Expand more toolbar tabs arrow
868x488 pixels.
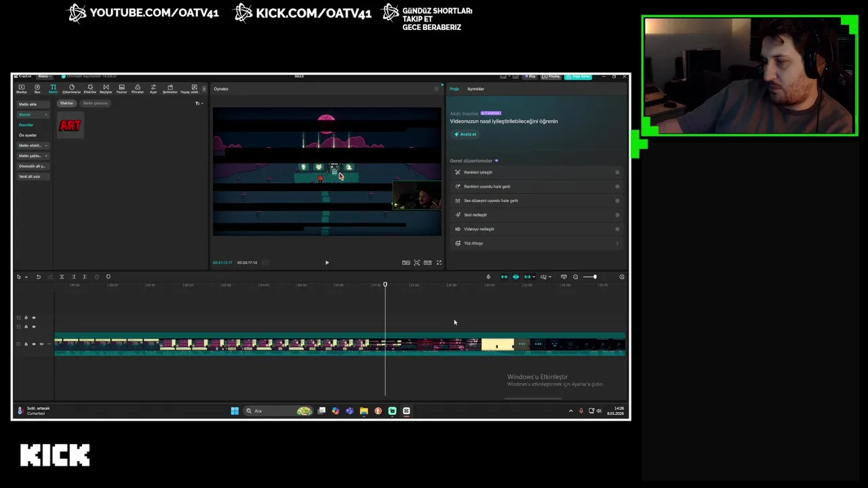tap(204, 89)
